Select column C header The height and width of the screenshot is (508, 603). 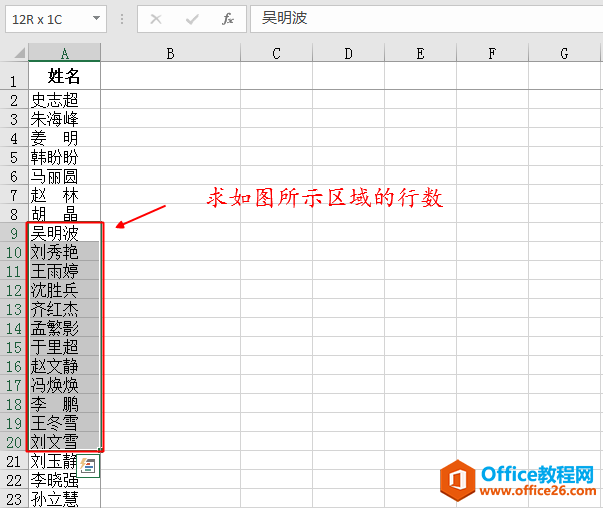pos(277,53)
